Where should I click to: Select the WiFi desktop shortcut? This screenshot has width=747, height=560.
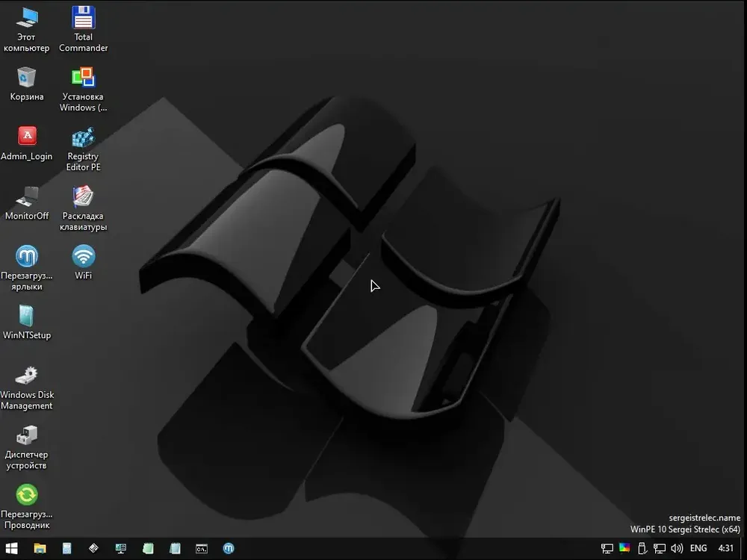click(84, 262)
